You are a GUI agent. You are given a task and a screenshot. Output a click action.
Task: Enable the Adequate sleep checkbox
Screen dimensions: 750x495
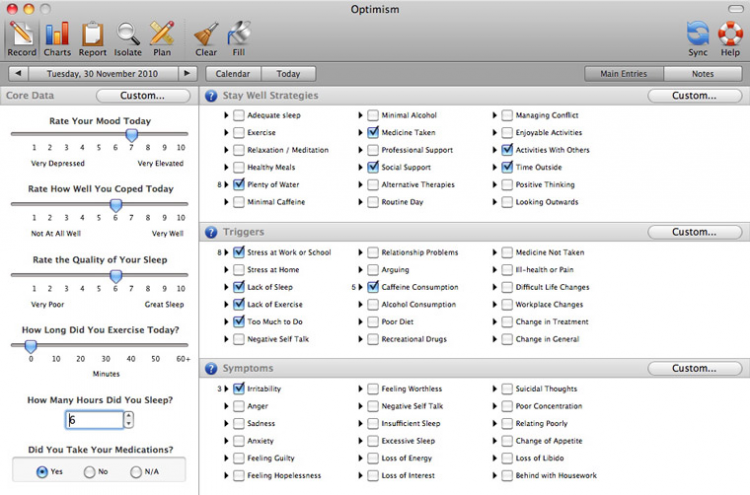tap(239, 116)
